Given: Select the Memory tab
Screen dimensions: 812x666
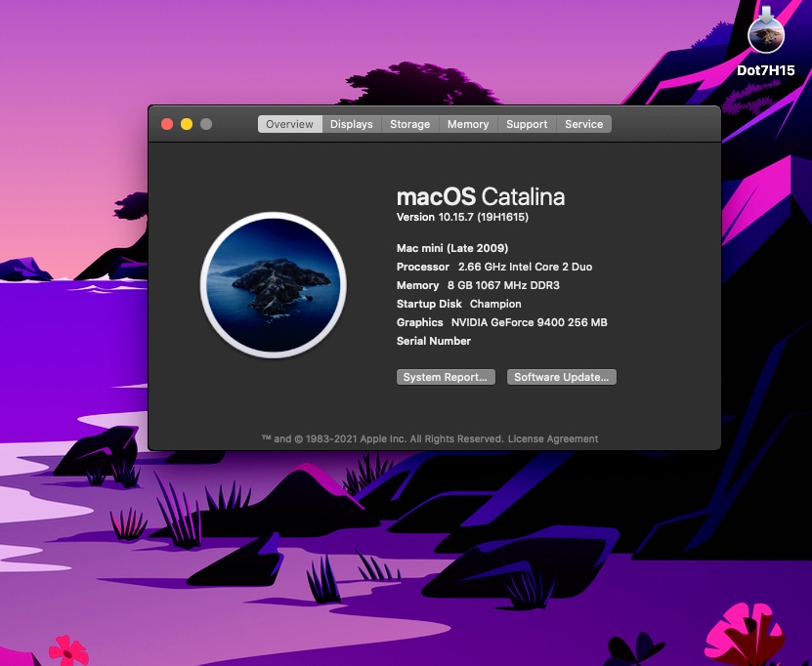Looking at the screenshot, I should pos(468,124).
